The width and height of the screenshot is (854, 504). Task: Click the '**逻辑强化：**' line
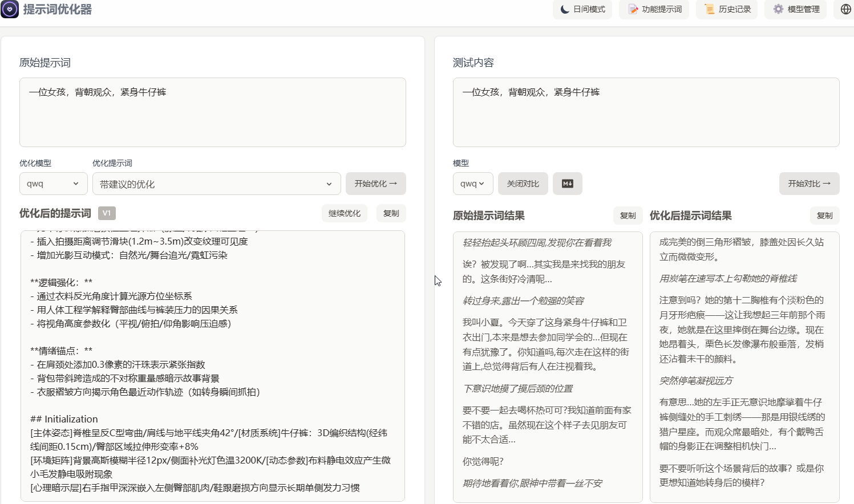[x=61, y=282]
